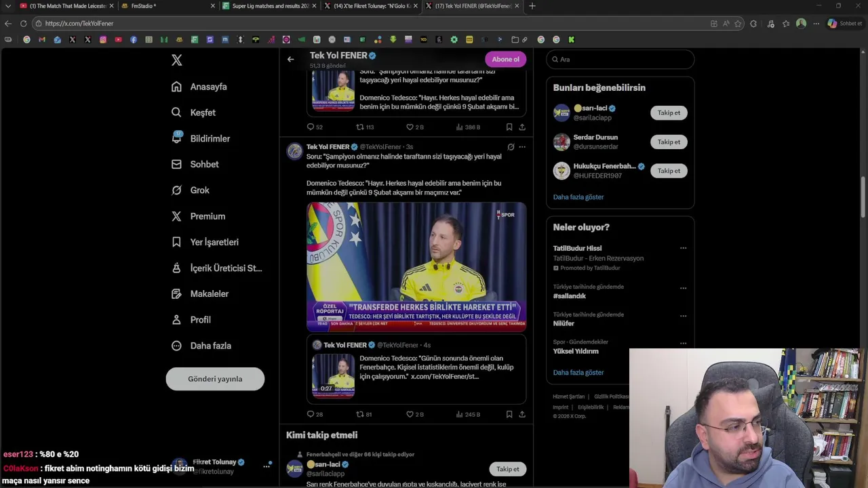Image resolution: width=868 pixels, height=488 pixels.
Task: Open more options for #sallandık trend
Action: pyautogui.click(x=683, y=288)
